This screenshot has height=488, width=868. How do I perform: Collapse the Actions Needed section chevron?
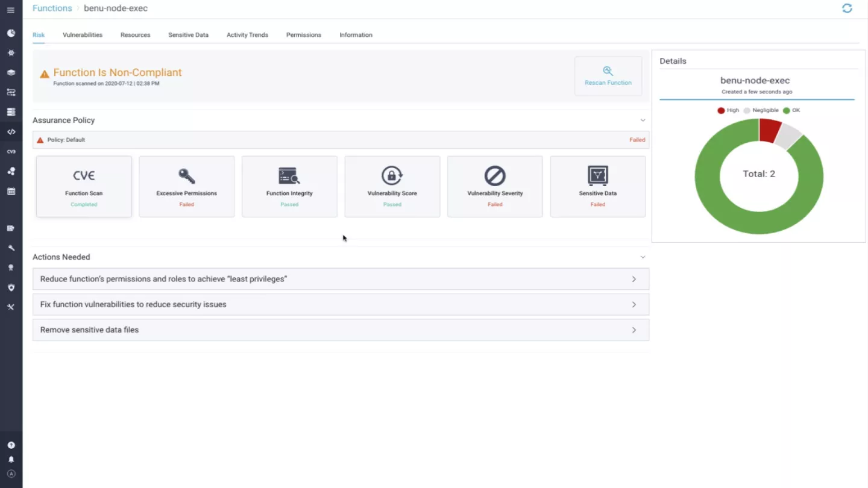643,257
